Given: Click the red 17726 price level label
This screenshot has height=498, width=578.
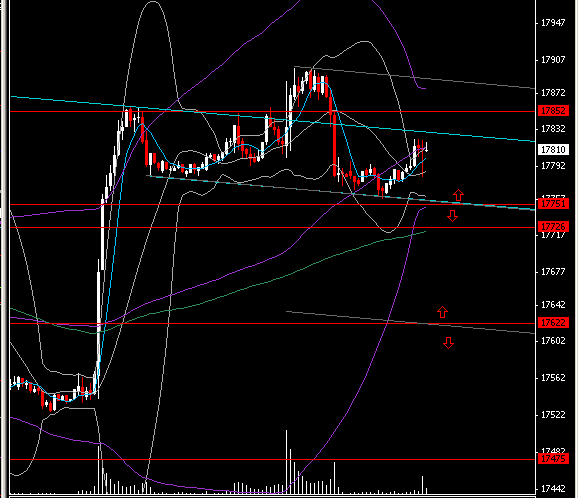Looking at the screenshot, I should pos(553,226).
